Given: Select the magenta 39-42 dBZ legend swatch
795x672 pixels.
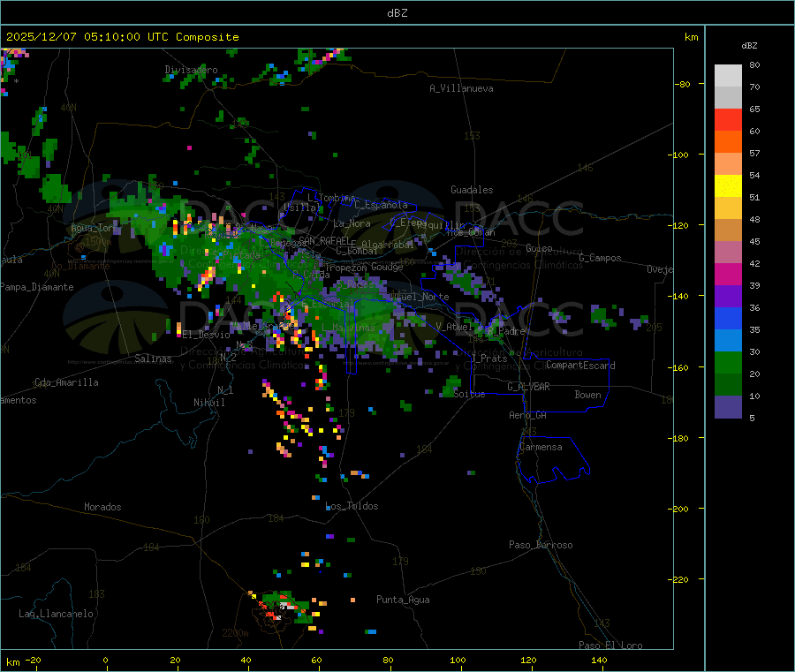Looking at the screenshot, I should click(x=728, y=274).
